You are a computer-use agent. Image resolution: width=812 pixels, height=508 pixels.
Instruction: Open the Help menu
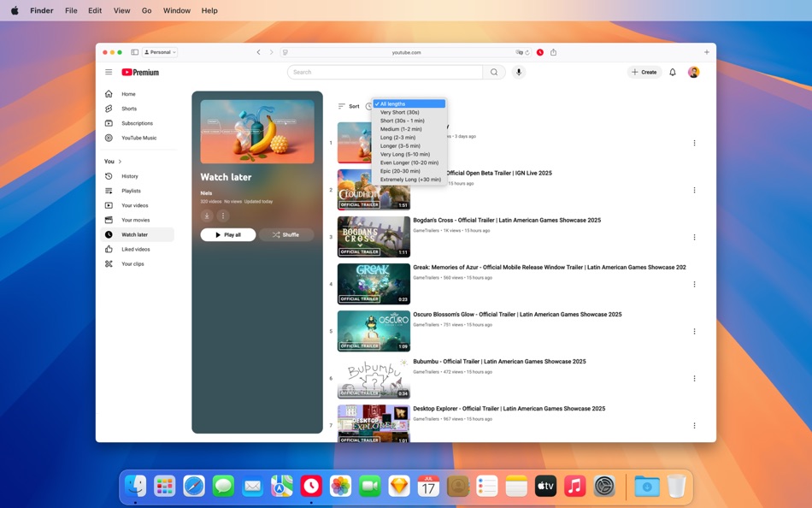tap(209, 10)
